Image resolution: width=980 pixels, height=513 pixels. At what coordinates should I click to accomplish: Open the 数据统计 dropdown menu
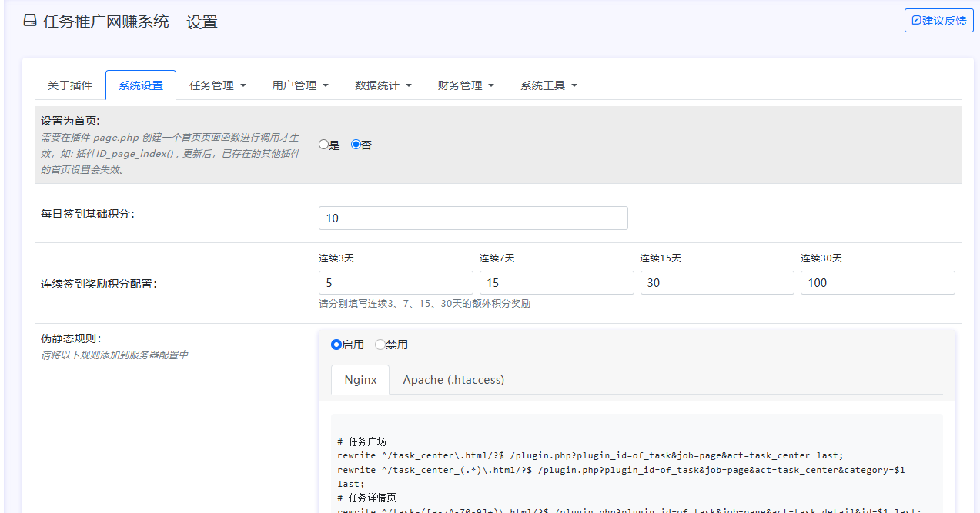[x=383, y=85]
